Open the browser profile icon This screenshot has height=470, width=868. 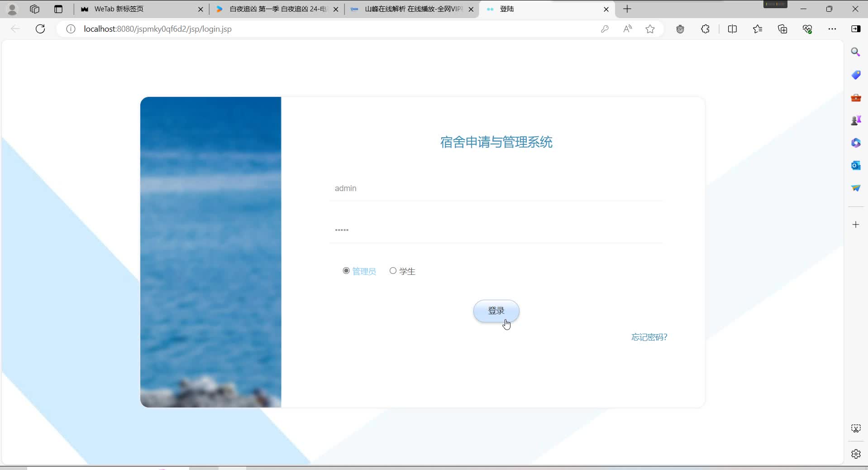[12, 9]
